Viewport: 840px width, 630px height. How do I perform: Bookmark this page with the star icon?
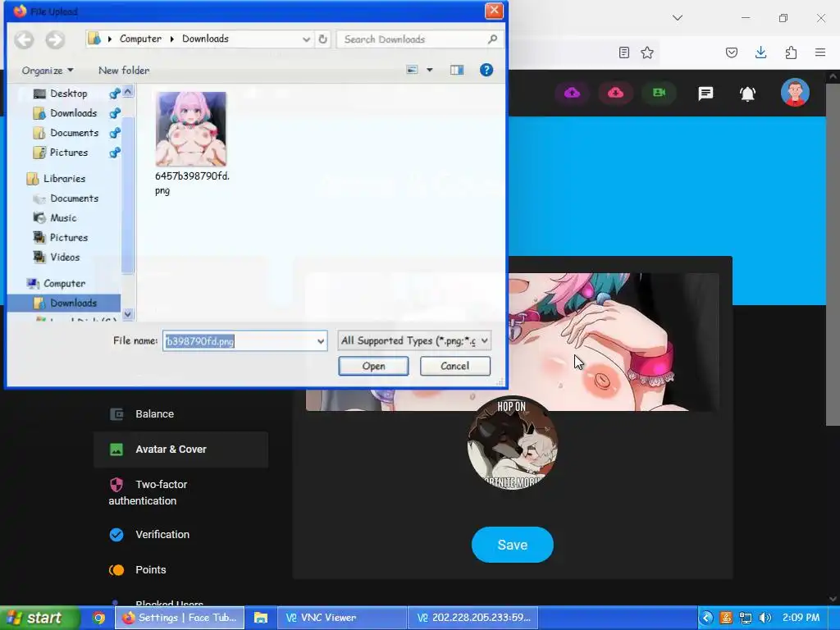coord(647,52)
